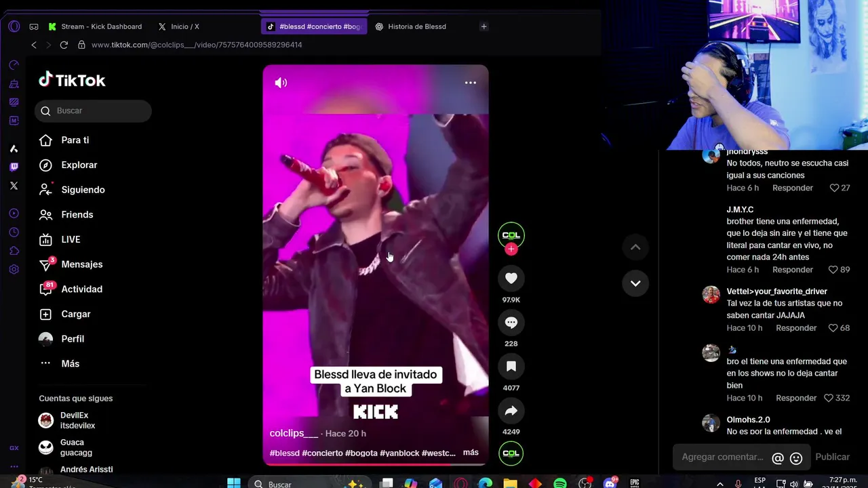Viewport: 868px width, 488px height.
Task: Go to previous video arrow
Action: (635, 247)
